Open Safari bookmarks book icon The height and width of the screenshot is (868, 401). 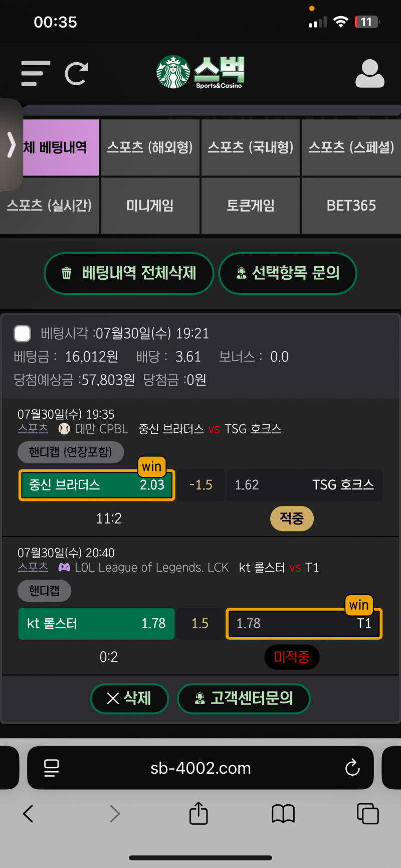tap(283, 813)
